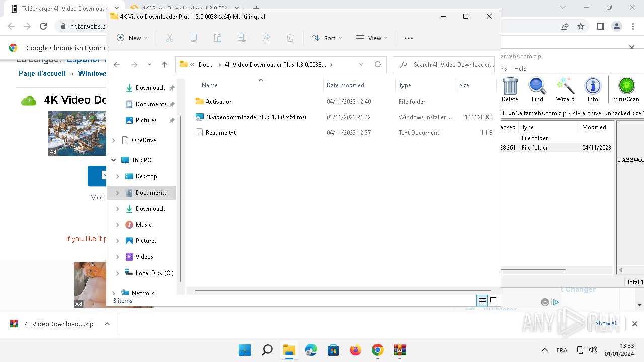This screenshot has width=644, height=362.
Task: Select the Readme.txt file
Action: point(221,133)
